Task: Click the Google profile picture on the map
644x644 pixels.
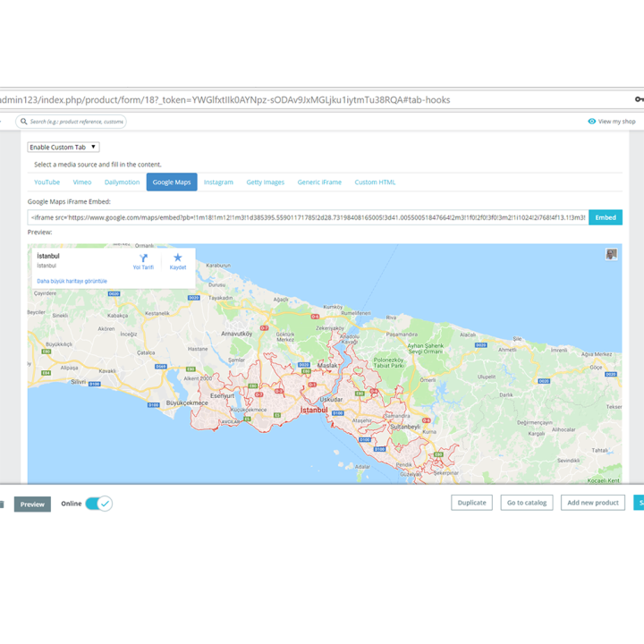Action: click(611, 254)
